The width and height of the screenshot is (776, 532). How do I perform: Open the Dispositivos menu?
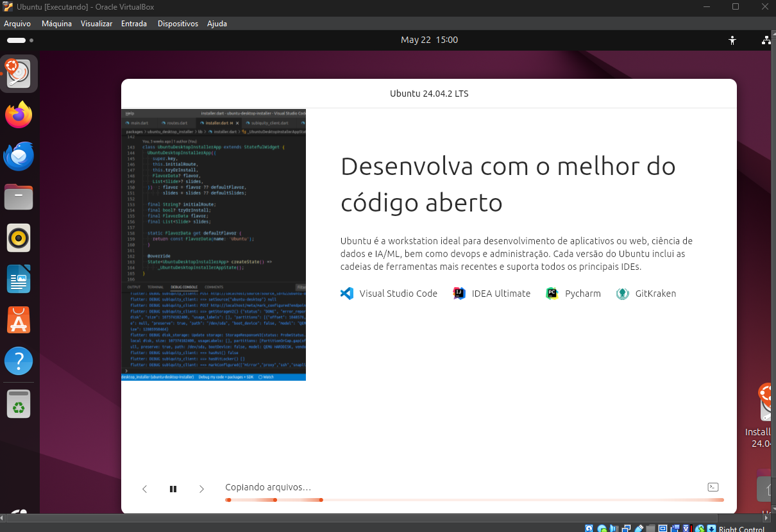pos(178,24)
